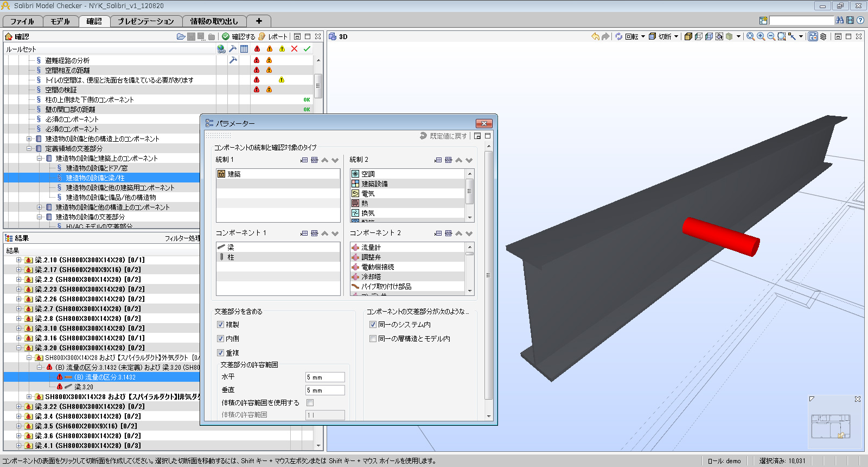Click the binoculars search icon
Image resolution: width=868 pixels, height=467 pixels.
pos(840,20)
